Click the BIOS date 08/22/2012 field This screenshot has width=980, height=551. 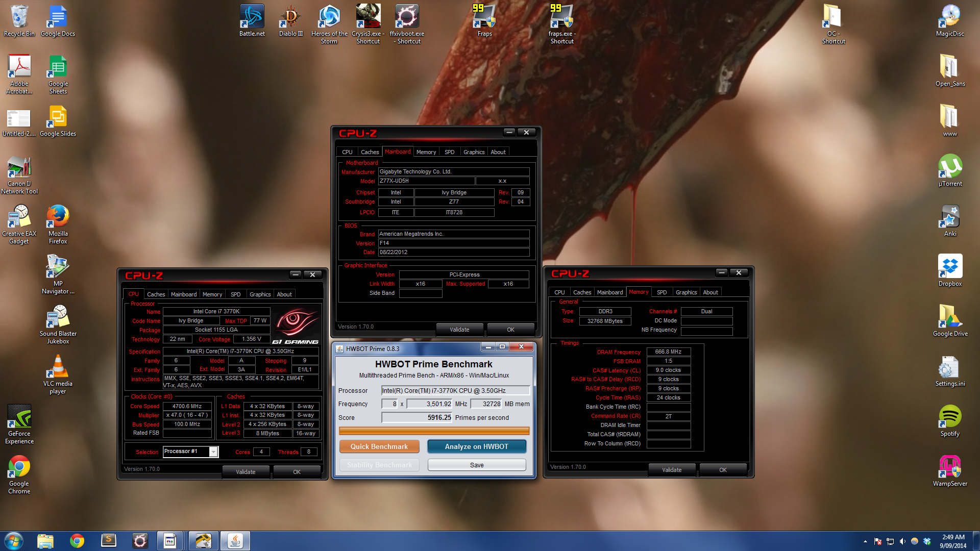pyautogui.click(x=454, y=252)
